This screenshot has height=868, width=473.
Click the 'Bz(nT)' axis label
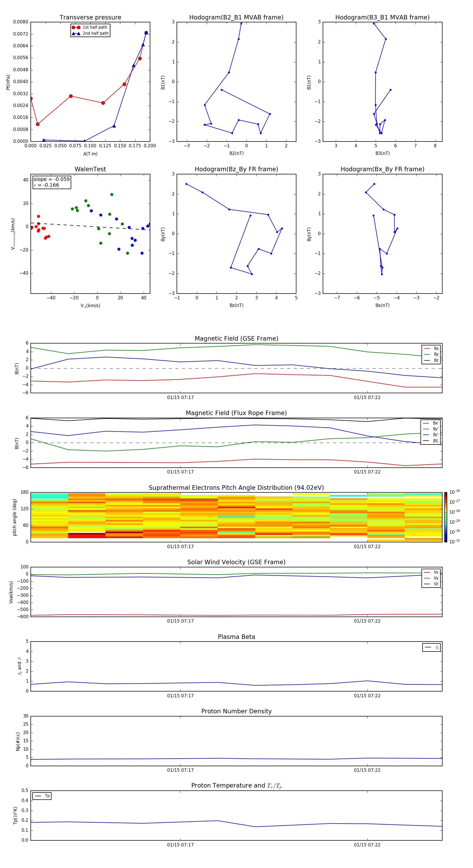click(x=236, y=305)
